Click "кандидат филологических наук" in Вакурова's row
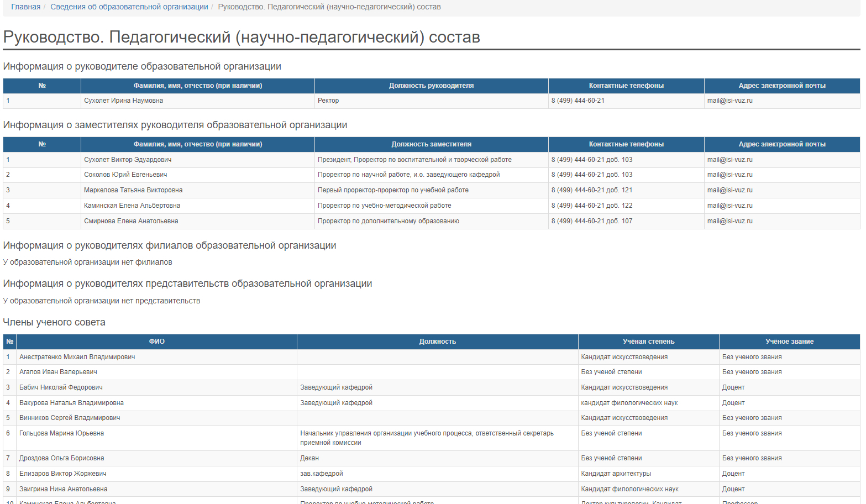Image resolution: width=866 pixels, height=504 pixels. click(629, 403)
